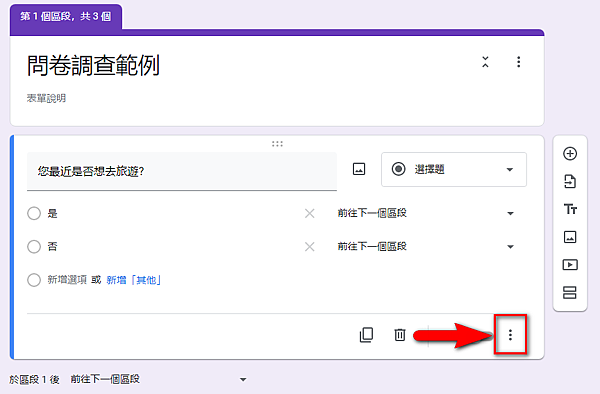Click the add question plus icon

click(x=570, y=154)
